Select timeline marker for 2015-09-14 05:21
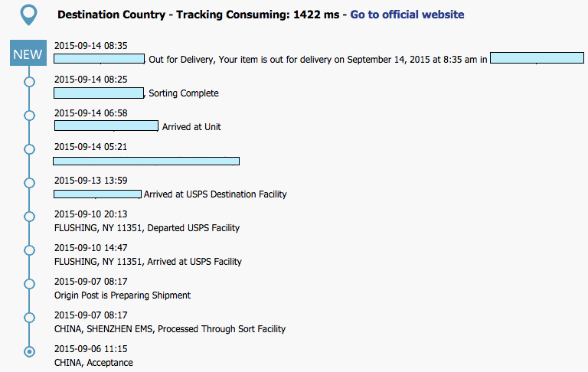Viewport: 588px width, 372px height. (x=29, y=148)
